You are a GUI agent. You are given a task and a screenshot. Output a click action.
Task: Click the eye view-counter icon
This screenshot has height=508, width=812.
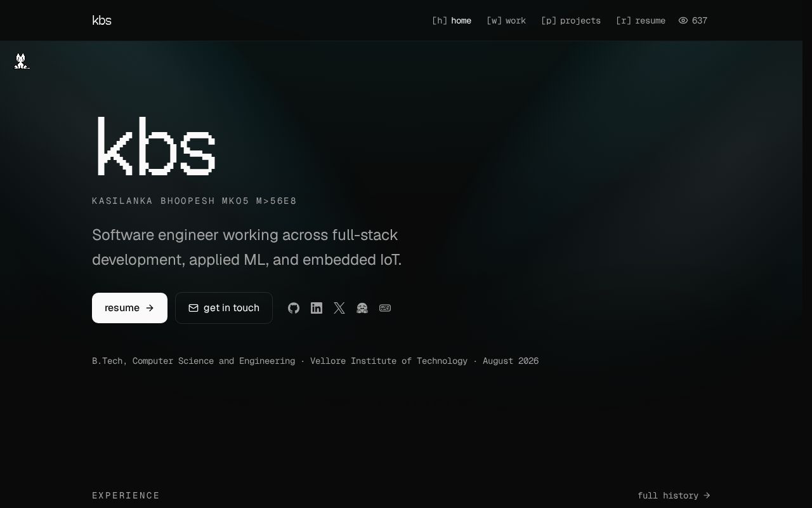[683, 20]
